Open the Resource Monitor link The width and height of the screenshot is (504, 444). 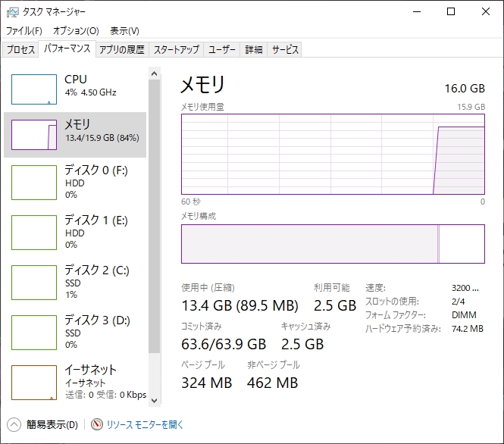pos(145,425)
